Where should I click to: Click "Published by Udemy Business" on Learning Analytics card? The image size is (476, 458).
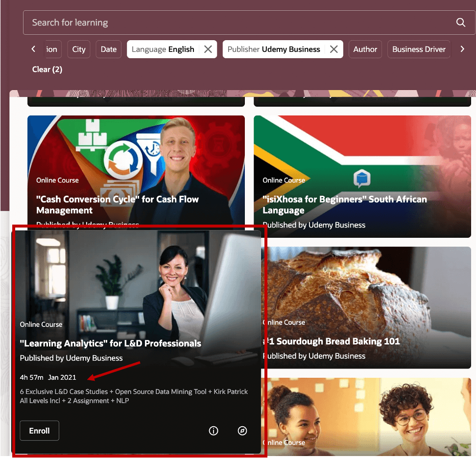tap(71, 358)
